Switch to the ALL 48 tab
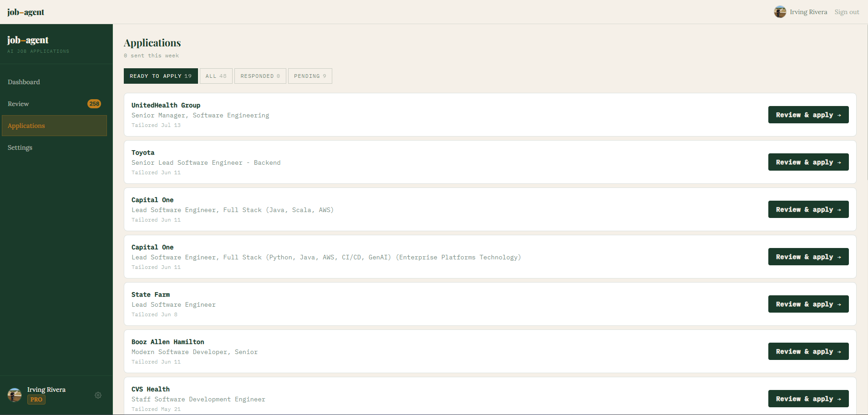The width and height of the screenshot is (868, 415). (216, 76)
